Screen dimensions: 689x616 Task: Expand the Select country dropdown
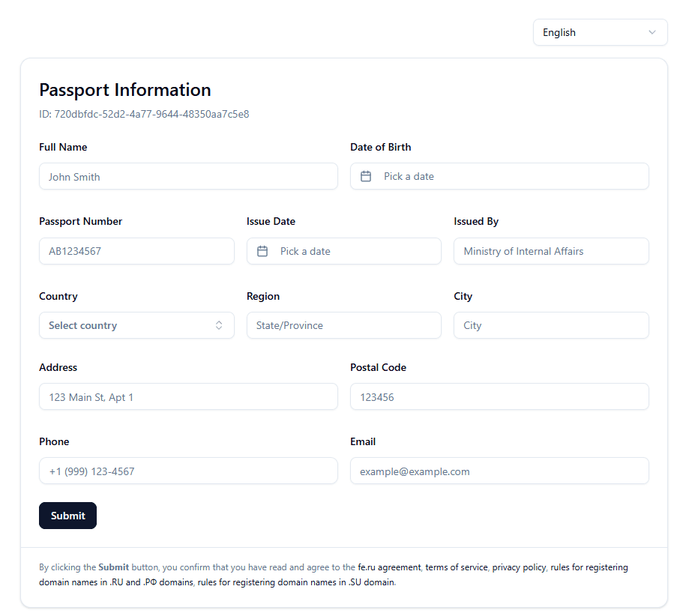tap(136, 325)
